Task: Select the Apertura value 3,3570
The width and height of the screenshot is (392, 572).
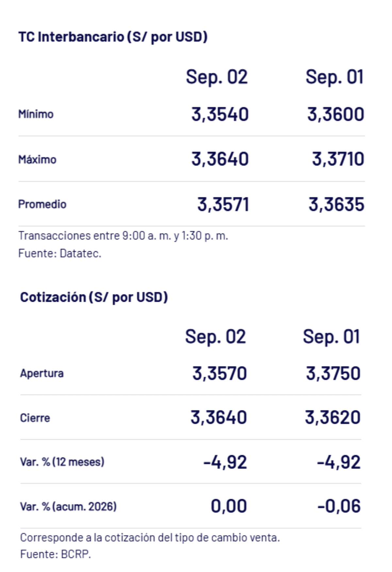Action: tap(220, 374)
